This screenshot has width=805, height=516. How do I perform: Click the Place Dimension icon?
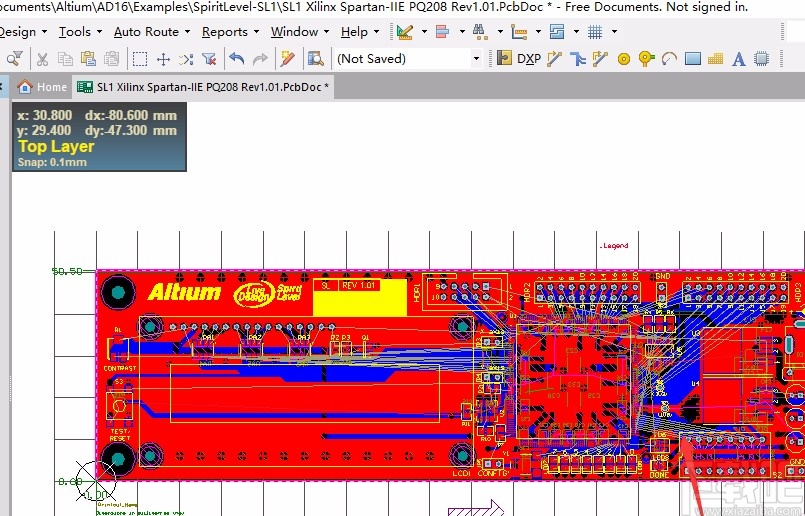tap(519, 32)
